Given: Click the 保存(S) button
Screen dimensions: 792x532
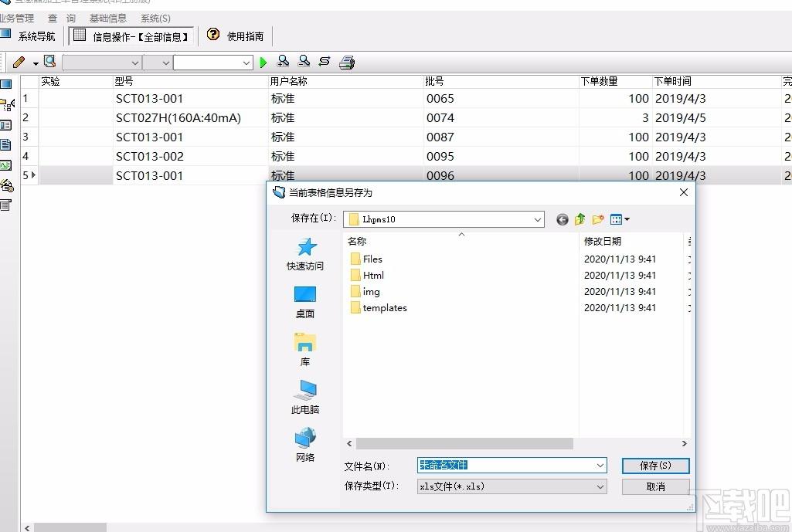Looking at the screenshot, I should pyautogui.click(x=655, y=466).
